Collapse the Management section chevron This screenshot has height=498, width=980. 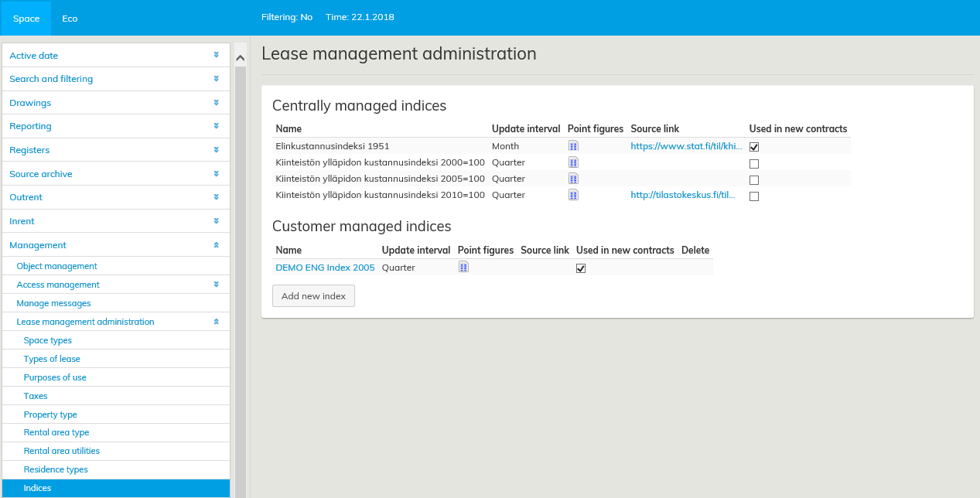pyautogui.click(x=217, y=244)
